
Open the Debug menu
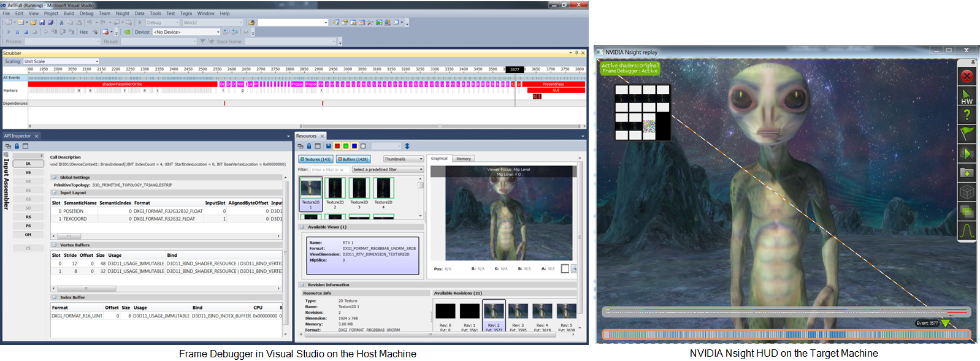click(x=86, y=13)
